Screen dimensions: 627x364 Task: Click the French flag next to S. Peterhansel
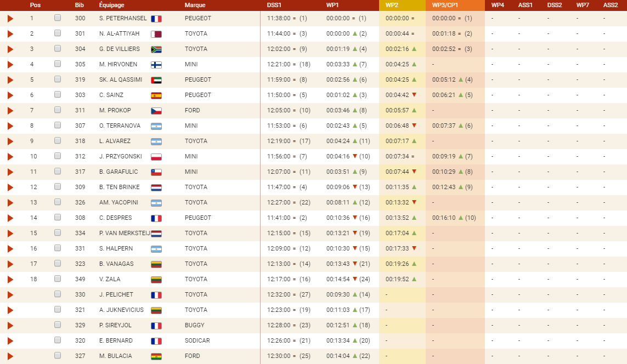coord(156,19)
